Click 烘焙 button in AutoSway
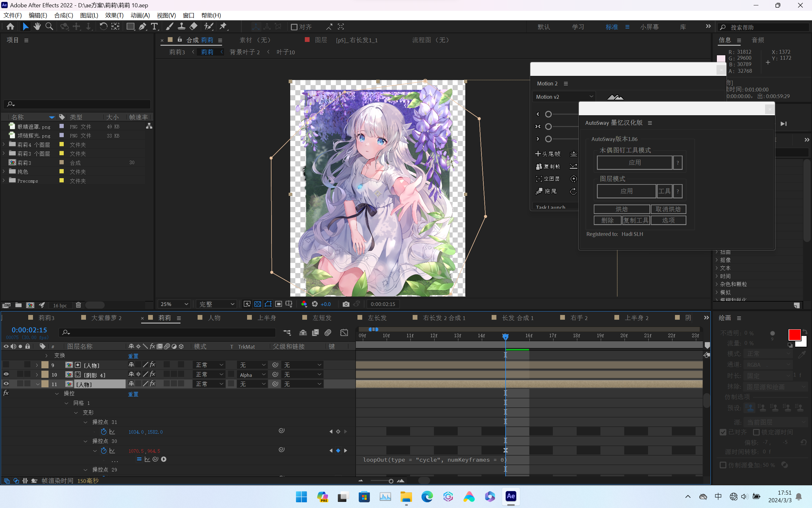Image resolution: width=812 pixels, height=508 pixels. coord(622,209)
